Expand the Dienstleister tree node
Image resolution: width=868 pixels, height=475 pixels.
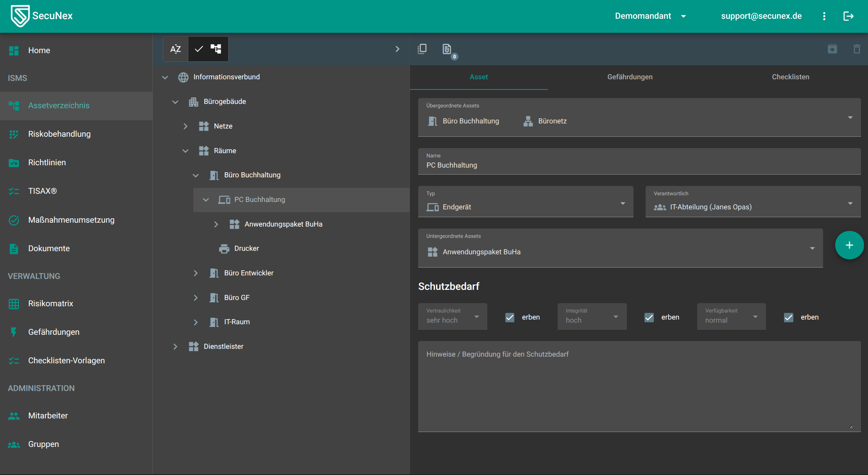click(175, 346)
